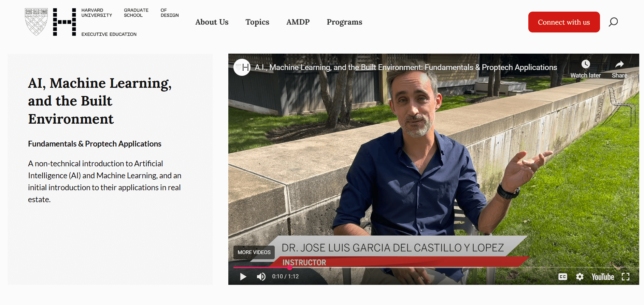This screenshot has height=305, width=644.
Task: Click the Executive Education text logo
Action: coord(109,34)
